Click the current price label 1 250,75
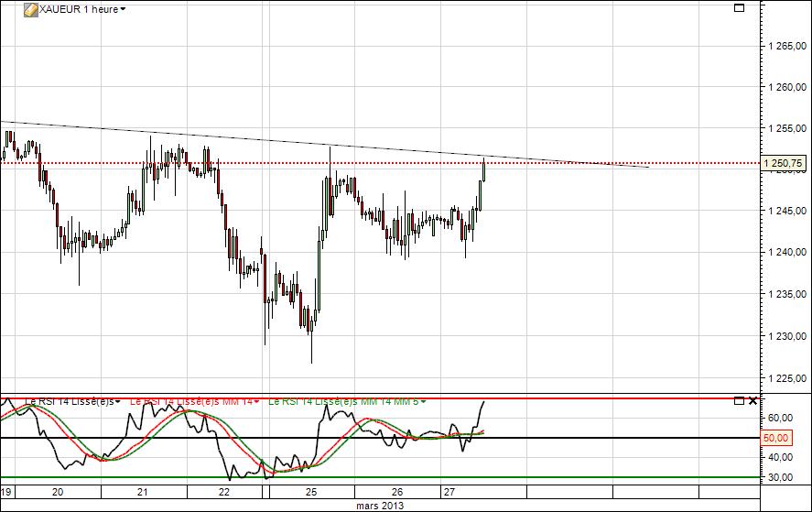Screen dimensions: 812x512 [784, 163]
